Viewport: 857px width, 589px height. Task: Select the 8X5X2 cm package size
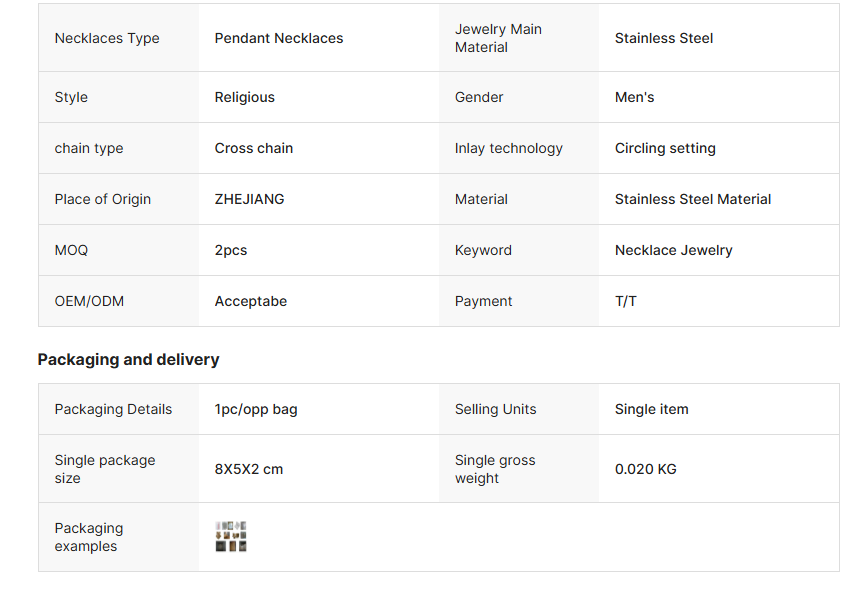(249, 469)
